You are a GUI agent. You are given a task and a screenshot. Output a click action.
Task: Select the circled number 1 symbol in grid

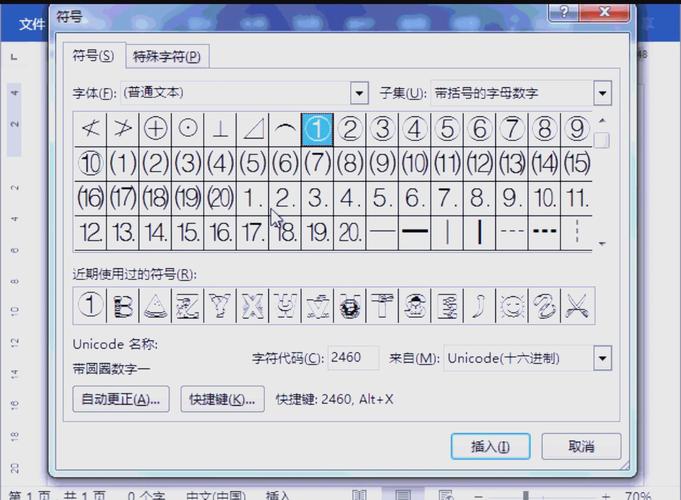317,129
